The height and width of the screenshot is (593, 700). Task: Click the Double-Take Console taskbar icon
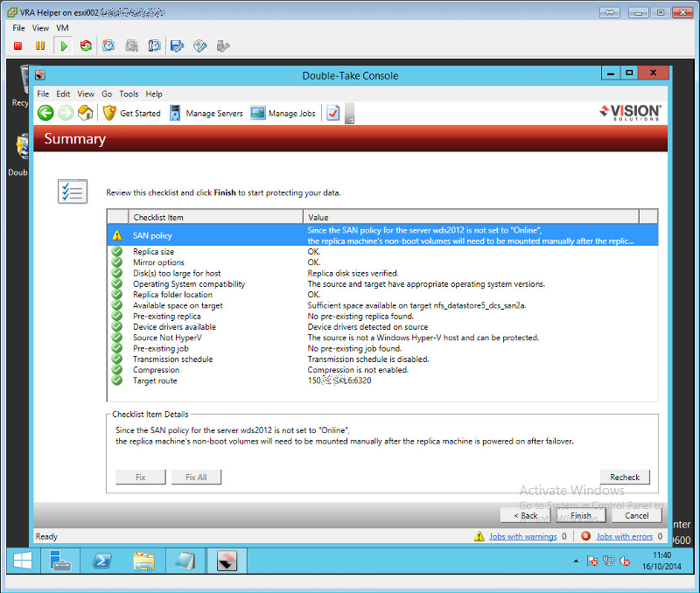pos(227,561)
